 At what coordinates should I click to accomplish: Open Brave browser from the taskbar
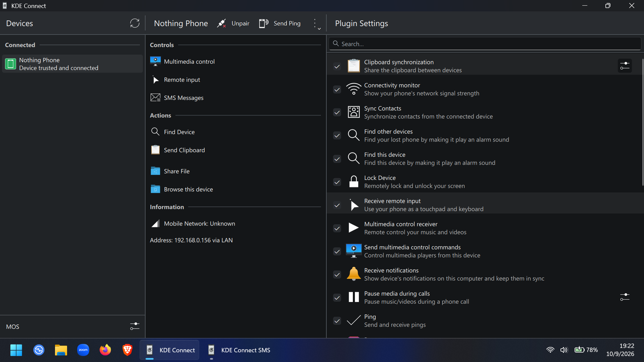pyautogui.click(x=127, y=350)
